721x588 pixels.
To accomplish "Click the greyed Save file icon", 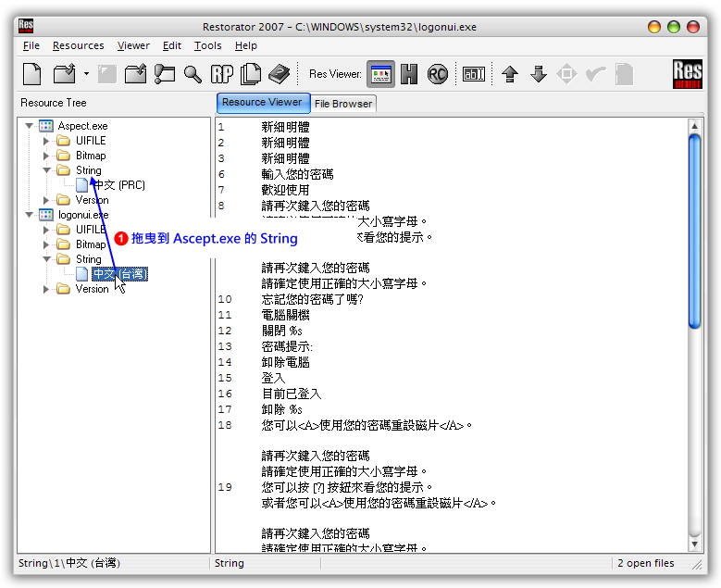I will click(x=107, y=74).
